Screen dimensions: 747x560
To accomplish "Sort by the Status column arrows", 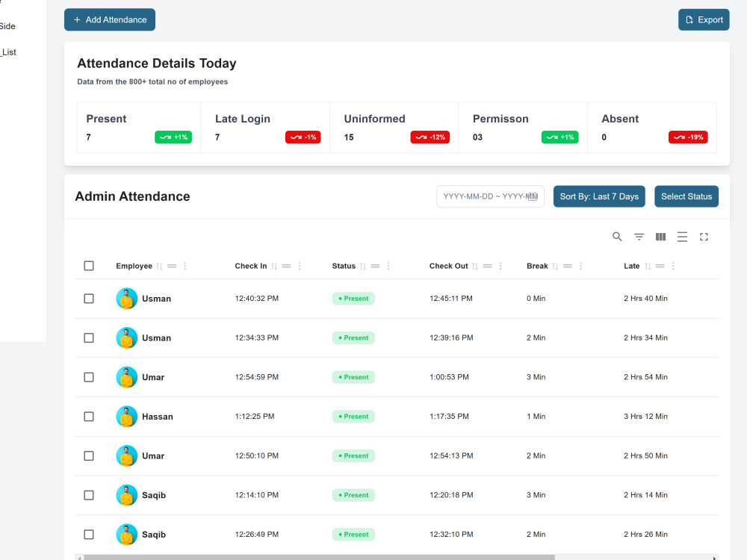I will (362, 267).
